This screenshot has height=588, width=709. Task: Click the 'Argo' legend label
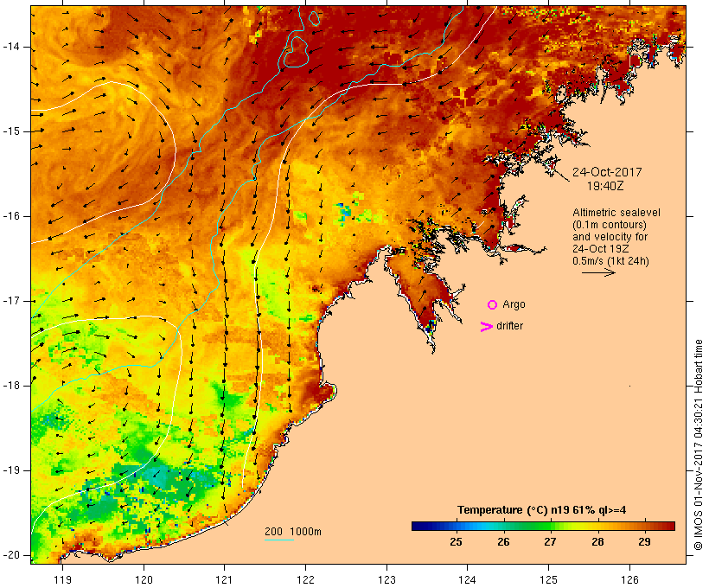[514, 304]
